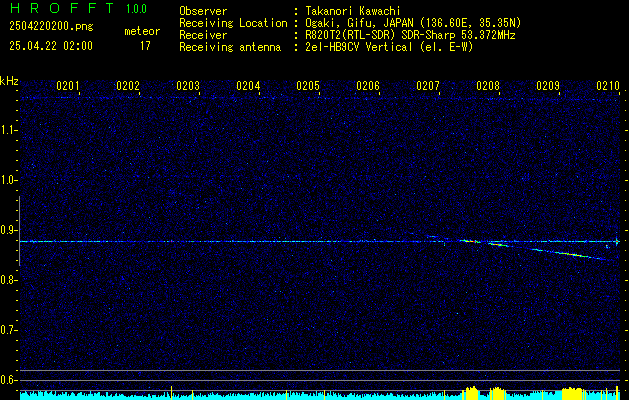The height and width of the screenshot is (400, 629).
Task: Click the Observer field label
Action: point(203,11)
